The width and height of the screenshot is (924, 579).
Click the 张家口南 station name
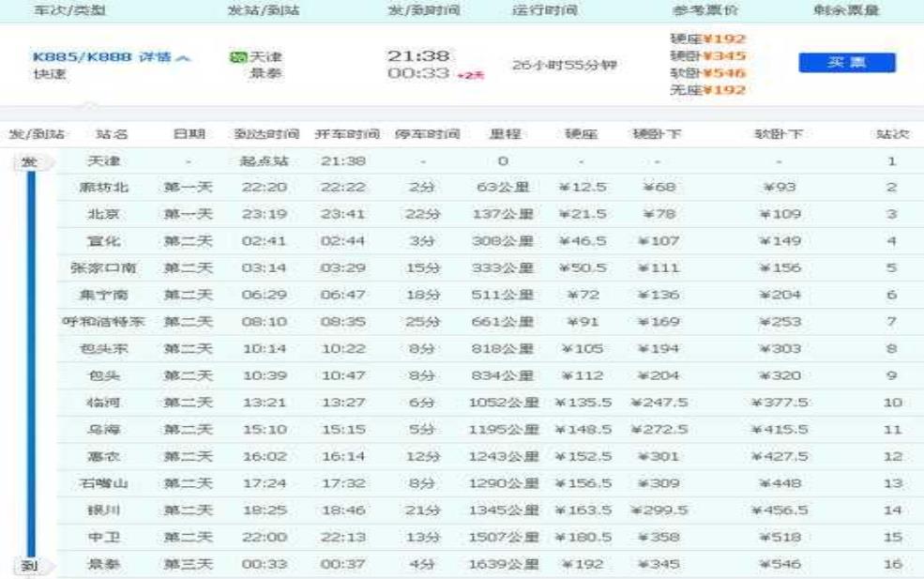point(105,268)
